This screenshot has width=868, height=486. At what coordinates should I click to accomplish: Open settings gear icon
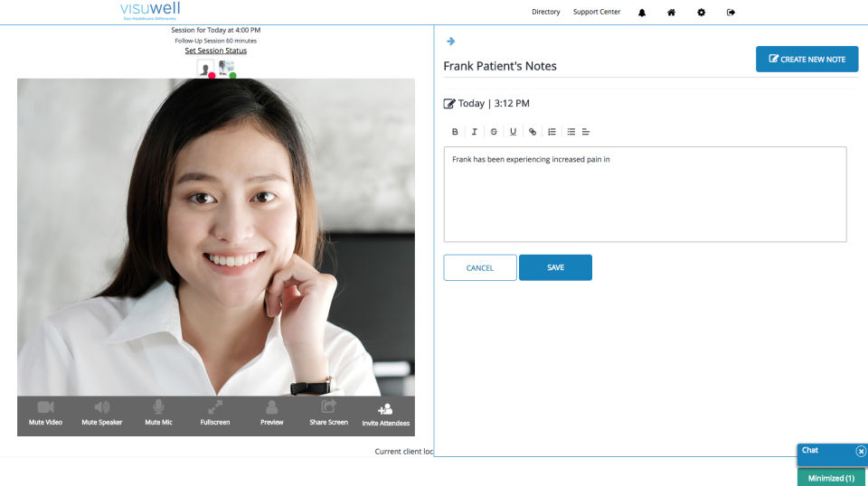tap(702, 12)
